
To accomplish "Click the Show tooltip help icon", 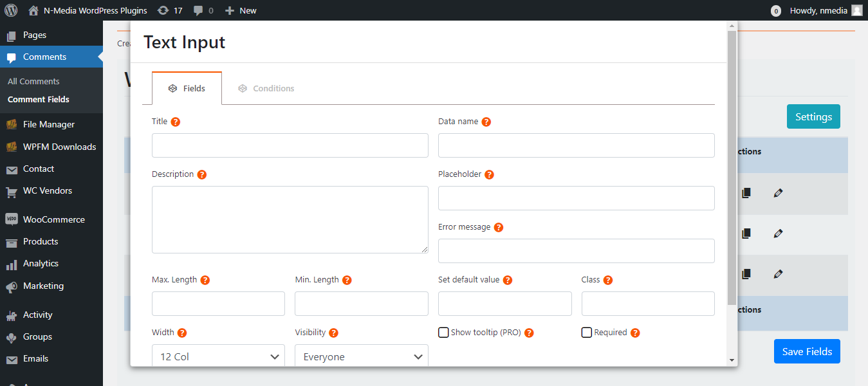I will 529,333.
